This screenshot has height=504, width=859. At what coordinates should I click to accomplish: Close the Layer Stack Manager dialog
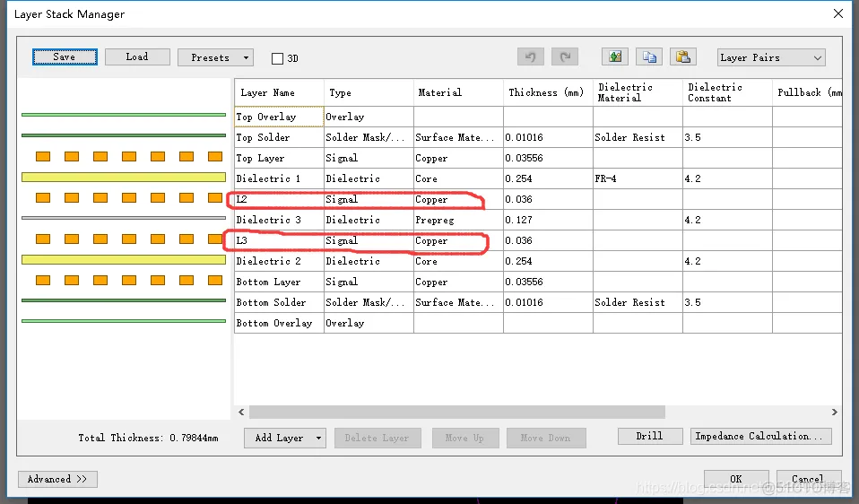point(838,13)
